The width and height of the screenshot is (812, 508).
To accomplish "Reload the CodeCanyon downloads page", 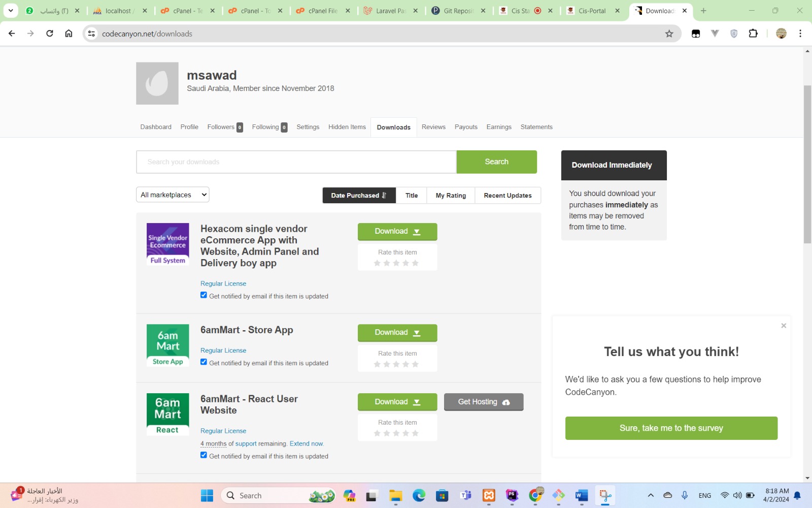I will 50,34.
